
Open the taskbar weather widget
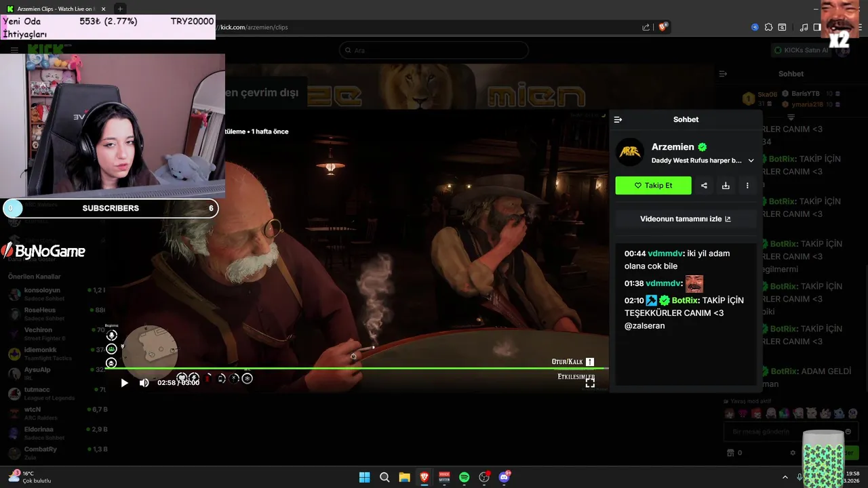(x=29, y=476)
